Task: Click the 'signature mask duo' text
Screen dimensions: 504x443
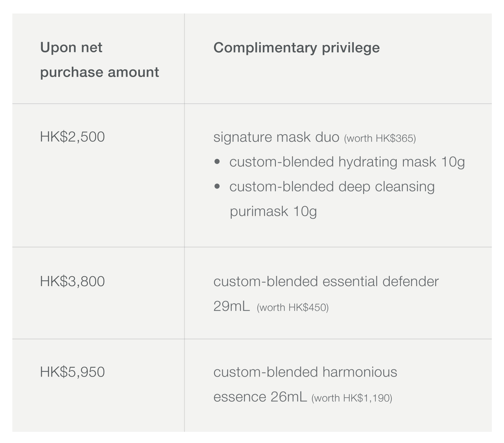Action: [276, 137]
